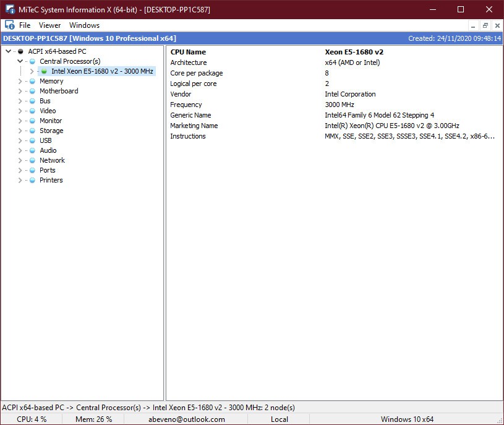This screenshot has height=425, width=504.
Task: Click the Instructions MMX, SSE value
Action: (x=409, y=136)
